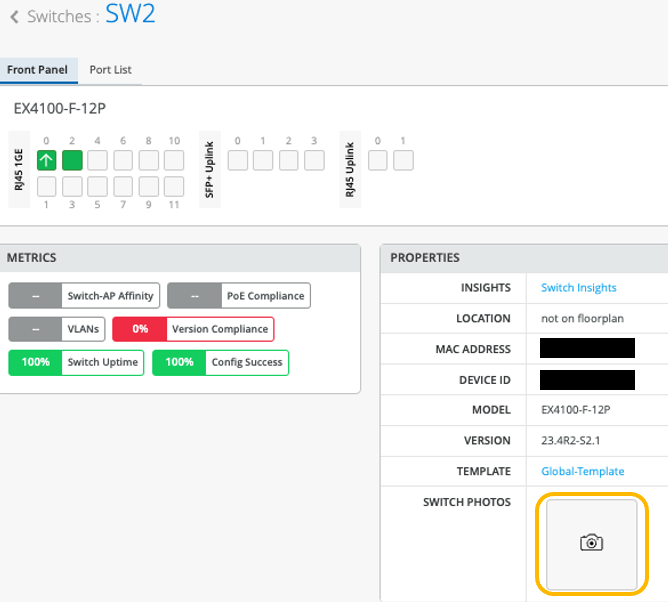Click RJ45 Uplink port 1
The image size is (668, 602).
click(x=403, y=160)
